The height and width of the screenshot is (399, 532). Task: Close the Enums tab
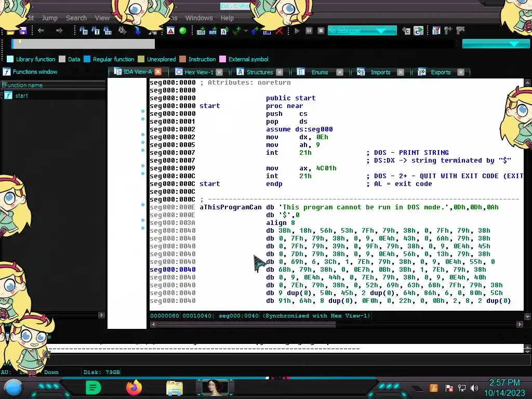(x=340, y=72)
